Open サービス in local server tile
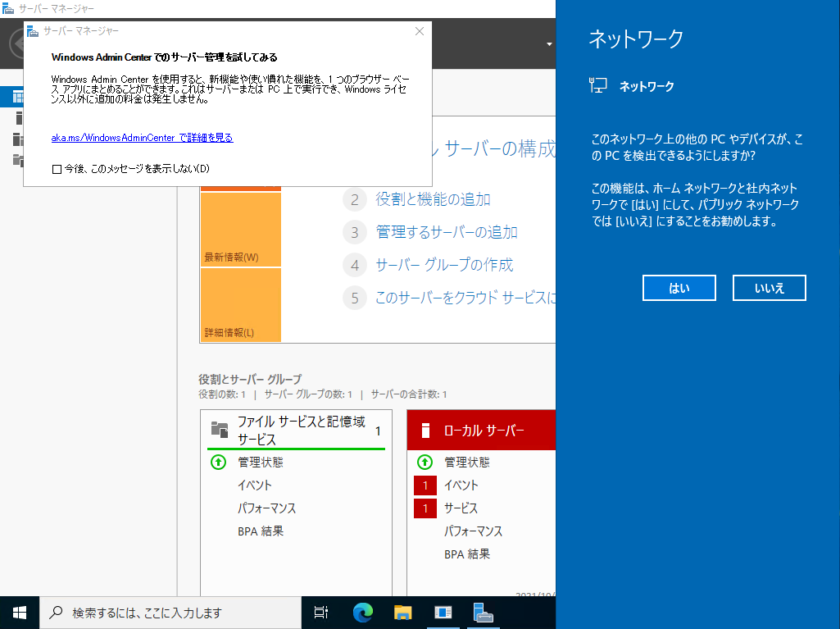 (461, 508)
